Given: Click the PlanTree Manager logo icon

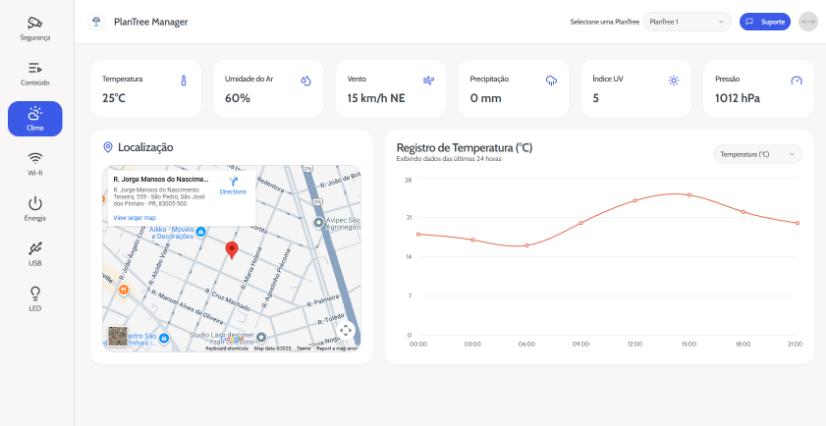Looking at the screenshot, I should click(x=96, y=22).
